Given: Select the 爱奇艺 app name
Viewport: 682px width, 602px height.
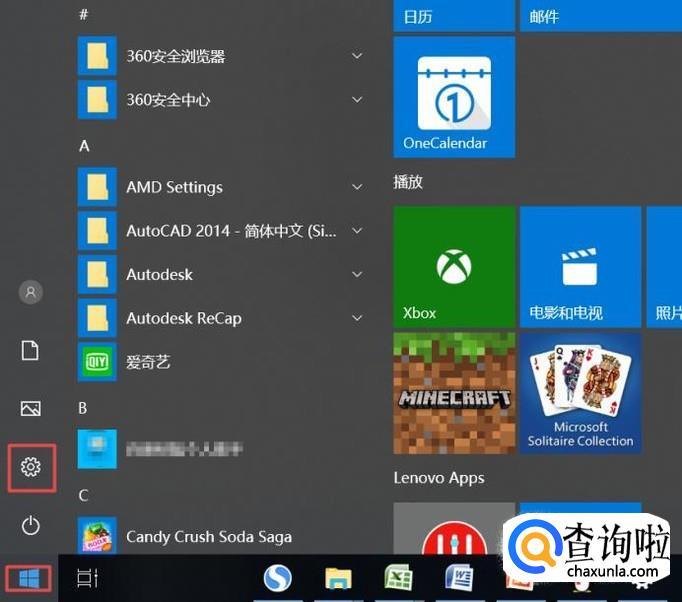Looking at the screenshot, I should pos(148,362).
